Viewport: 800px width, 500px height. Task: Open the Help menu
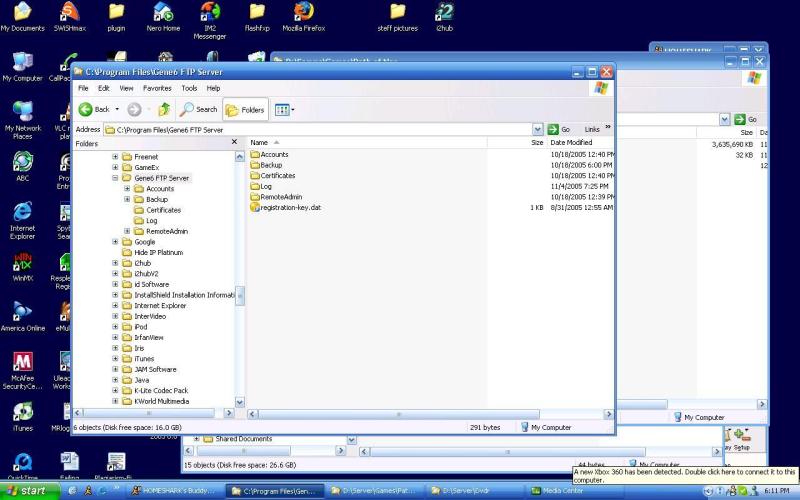point(213,88)
